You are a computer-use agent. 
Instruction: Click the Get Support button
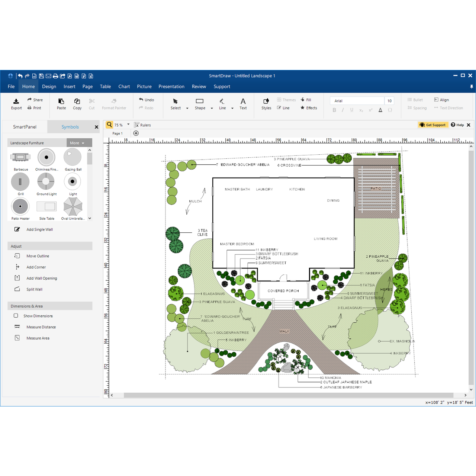tap(433, 125)
